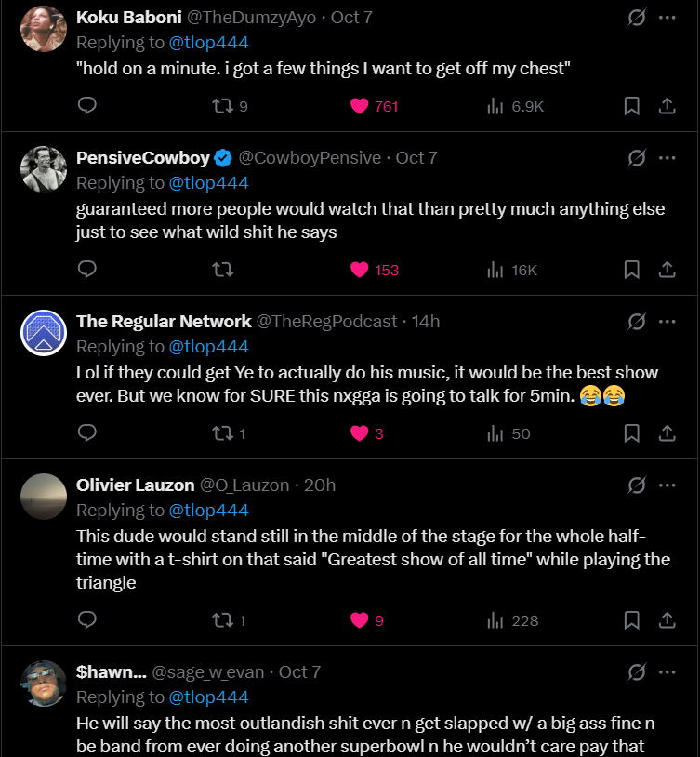The height and width of the screenshot is (757, 700).
Task: Open more options on The Regular Network tweet
Action: [667, 322]
